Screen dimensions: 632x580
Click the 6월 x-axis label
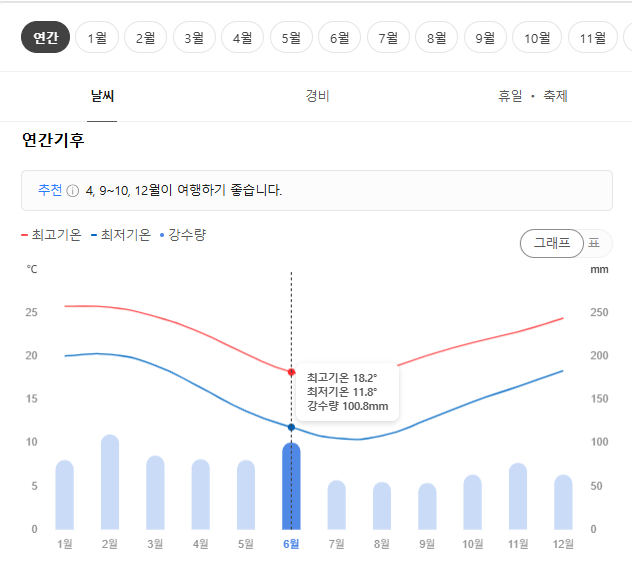(x=291, y=544)
